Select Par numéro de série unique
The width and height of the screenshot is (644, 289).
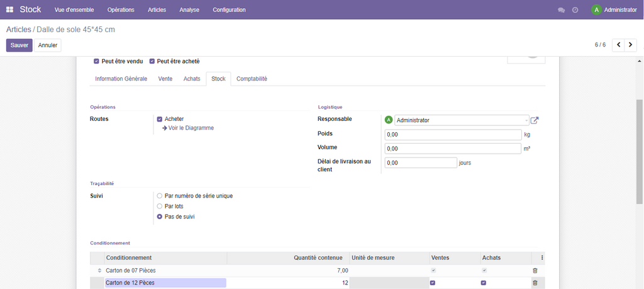[160, 196]
